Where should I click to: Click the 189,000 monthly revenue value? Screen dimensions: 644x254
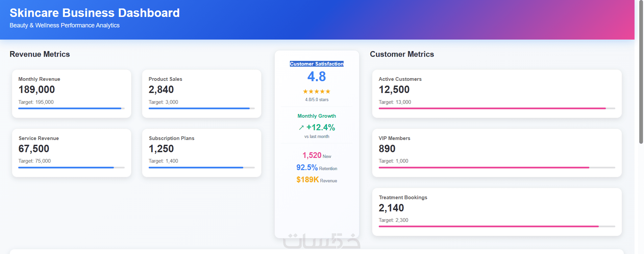[37, 90]
